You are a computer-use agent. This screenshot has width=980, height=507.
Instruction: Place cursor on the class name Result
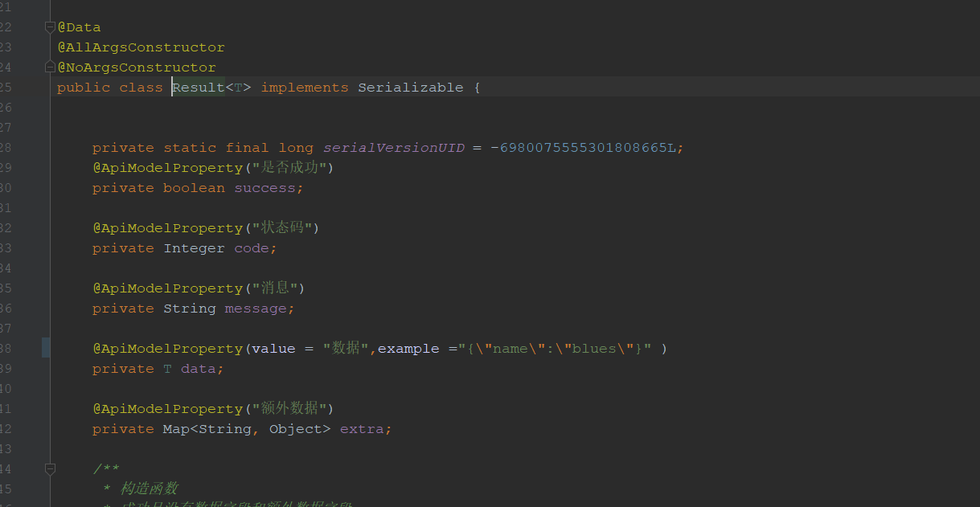(x=197, y=87)
